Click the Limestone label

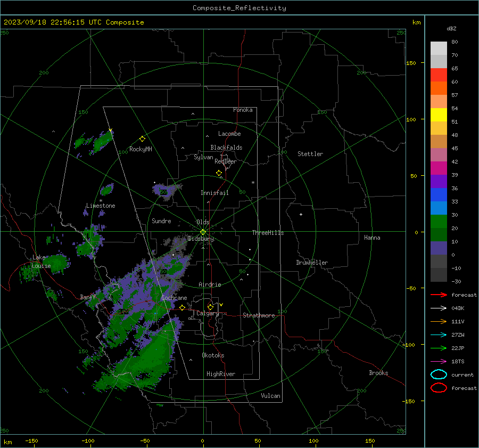click(101, 206)
